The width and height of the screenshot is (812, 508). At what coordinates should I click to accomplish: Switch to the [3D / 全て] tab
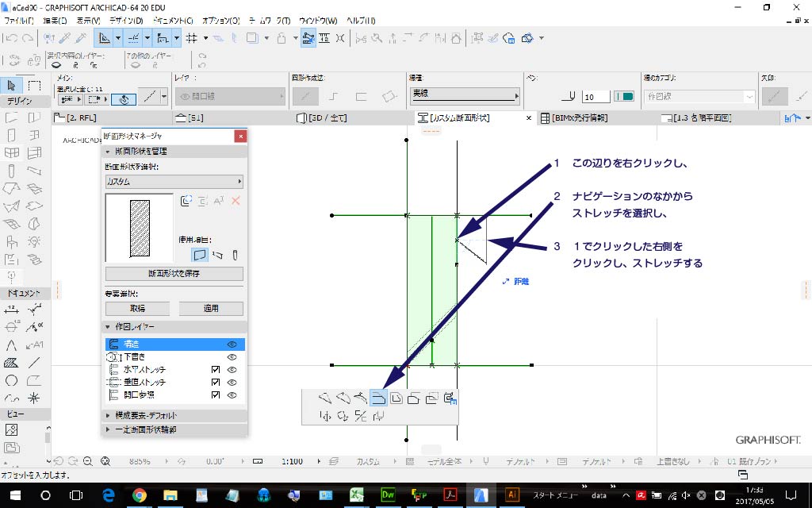tap(324, 118)
